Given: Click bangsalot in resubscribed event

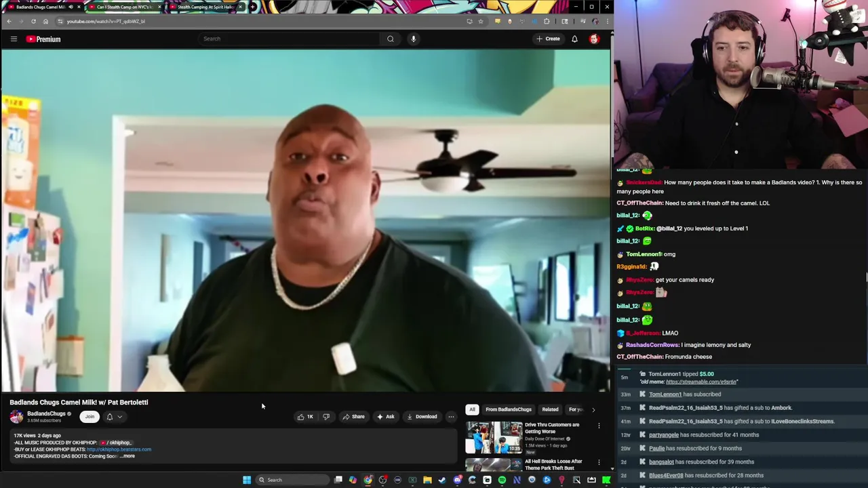Looking at the screenshot, I should point(661,462).
